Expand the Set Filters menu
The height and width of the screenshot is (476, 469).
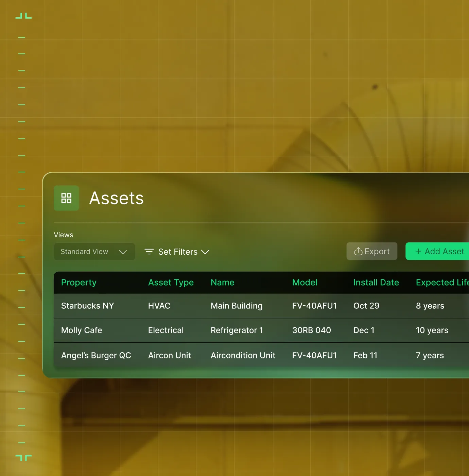click(x=177, y=252)
